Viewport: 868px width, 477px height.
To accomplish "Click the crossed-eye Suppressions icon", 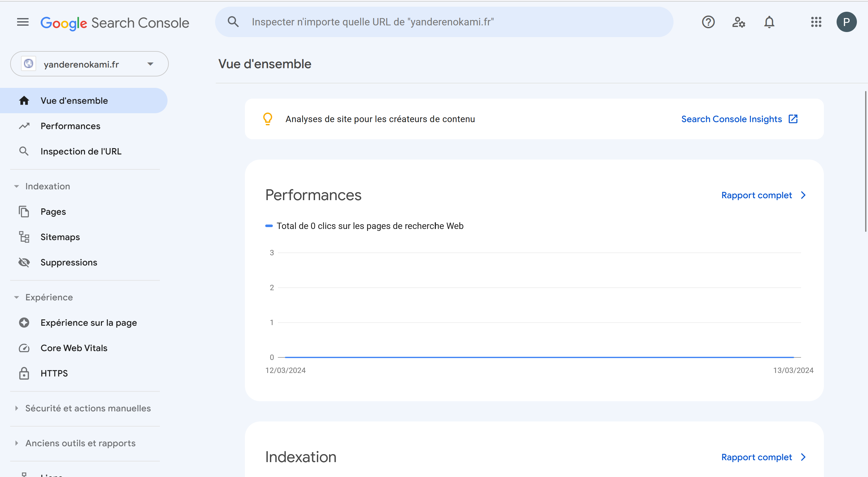I will pyautogui.click(x=24, y=262).
